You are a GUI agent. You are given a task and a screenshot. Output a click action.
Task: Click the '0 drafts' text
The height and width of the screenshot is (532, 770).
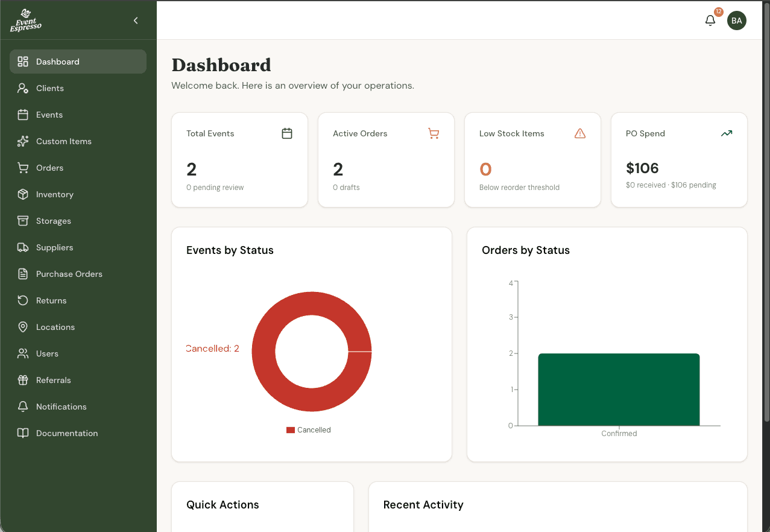pyautogui.click(x=346, y=188)
